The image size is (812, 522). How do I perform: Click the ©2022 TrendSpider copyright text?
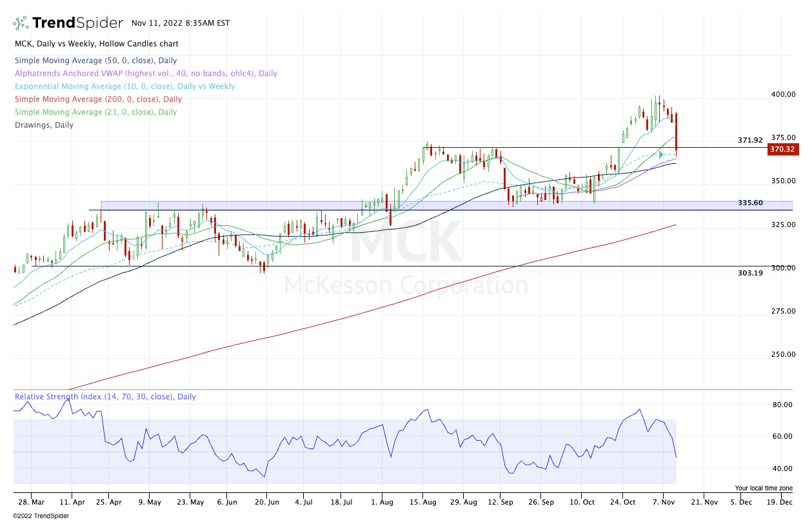click(43, 515)
